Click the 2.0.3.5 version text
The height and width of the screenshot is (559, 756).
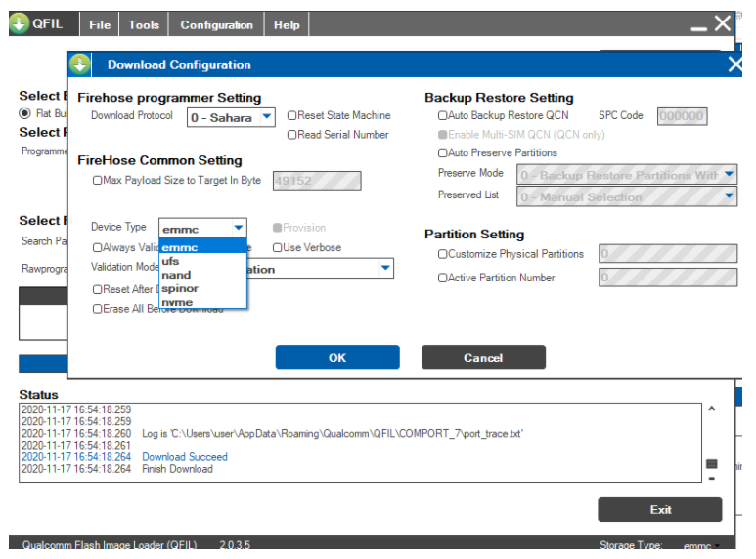click(x=235, y=544)
